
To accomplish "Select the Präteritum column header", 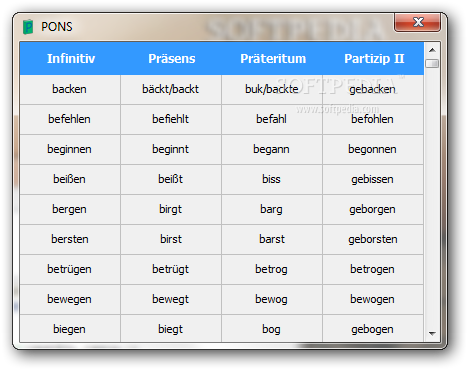I will [273, 59].
